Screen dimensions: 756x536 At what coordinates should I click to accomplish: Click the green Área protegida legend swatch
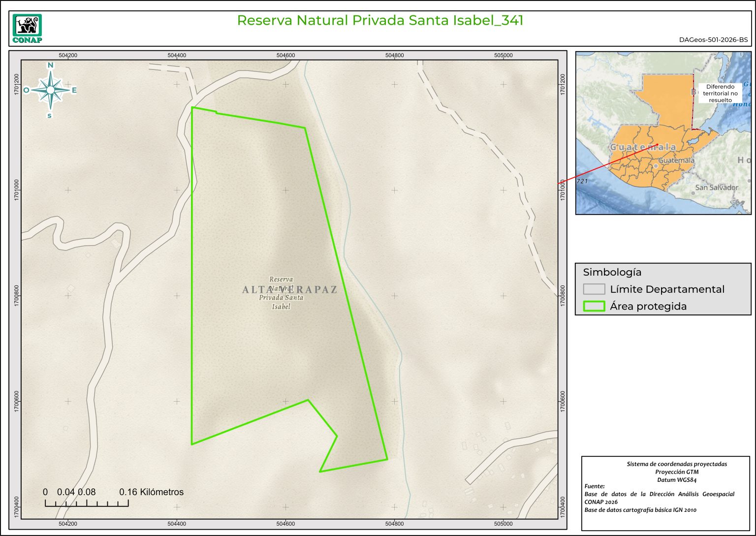[594, 306]
